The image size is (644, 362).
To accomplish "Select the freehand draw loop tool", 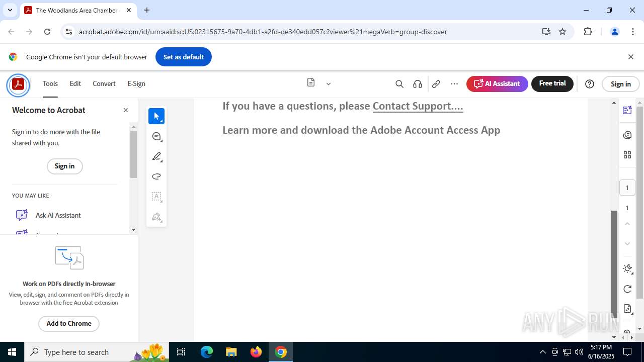I will click(x=156, y=176).
